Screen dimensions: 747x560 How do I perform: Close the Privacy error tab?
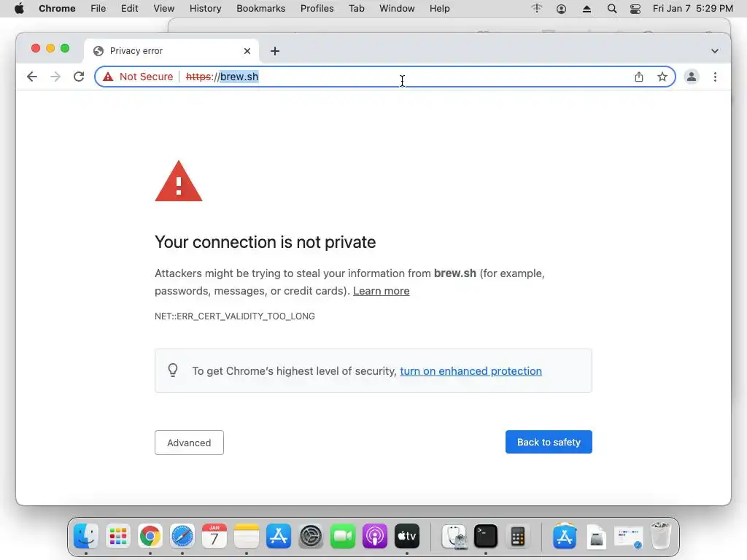(247, 51)
